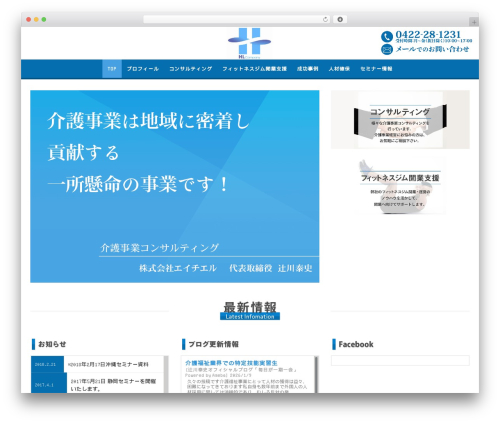Image resolution: width=500 pixels, height=423 pixels.
Task: Click phone number 0422-28-1231
Action: coord(428,35)
